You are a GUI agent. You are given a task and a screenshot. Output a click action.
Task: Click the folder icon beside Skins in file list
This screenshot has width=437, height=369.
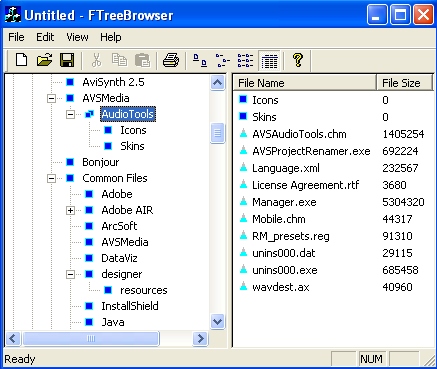[243, 117]
